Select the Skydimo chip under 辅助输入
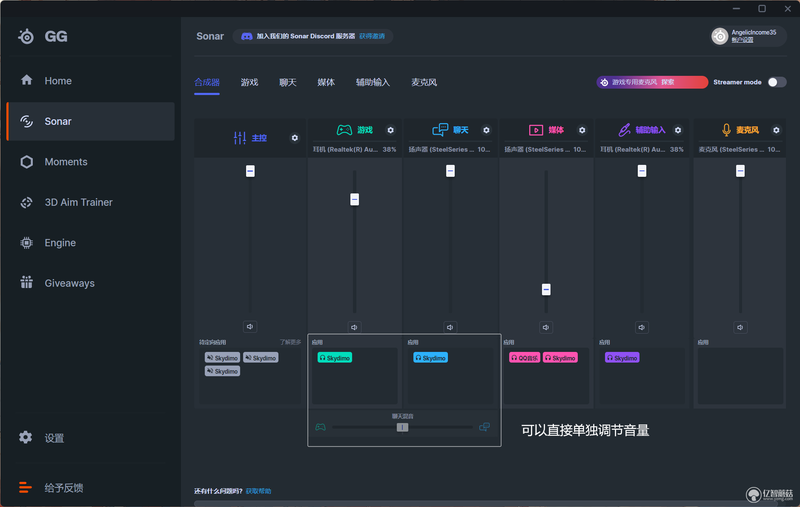This screenshot has width=800, height=507. click(x=622, y=358)
